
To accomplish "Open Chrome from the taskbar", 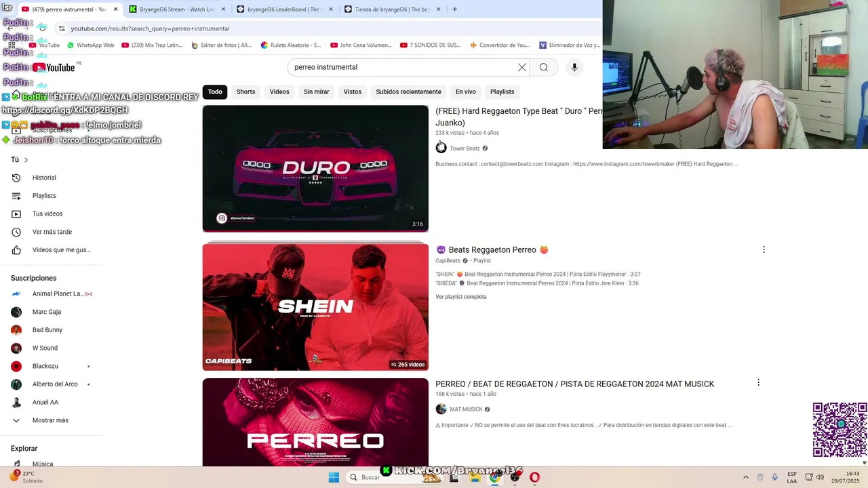I will point(495,477).
